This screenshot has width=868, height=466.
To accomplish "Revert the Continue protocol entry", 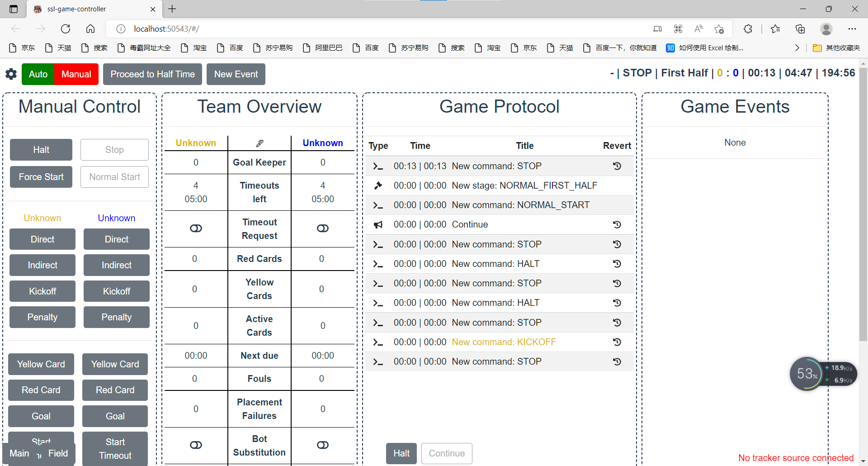I will click(617, 225).
